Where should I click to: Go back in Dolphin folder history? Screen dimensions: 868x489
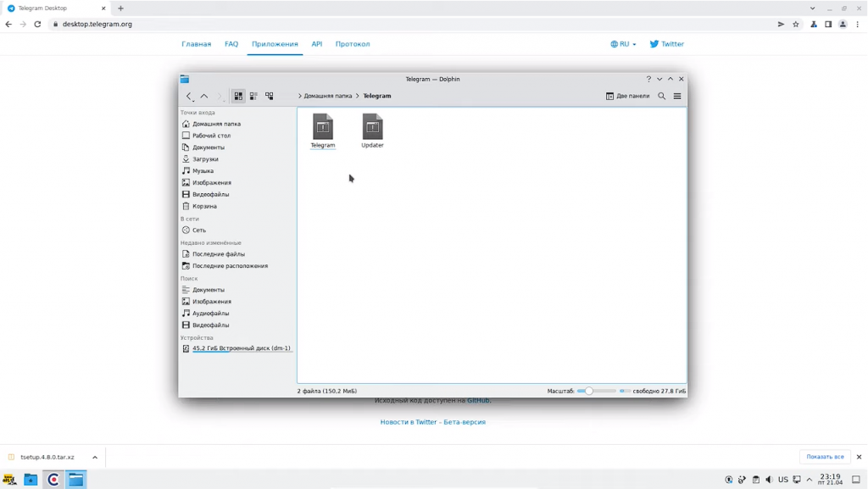coord(189,97)
